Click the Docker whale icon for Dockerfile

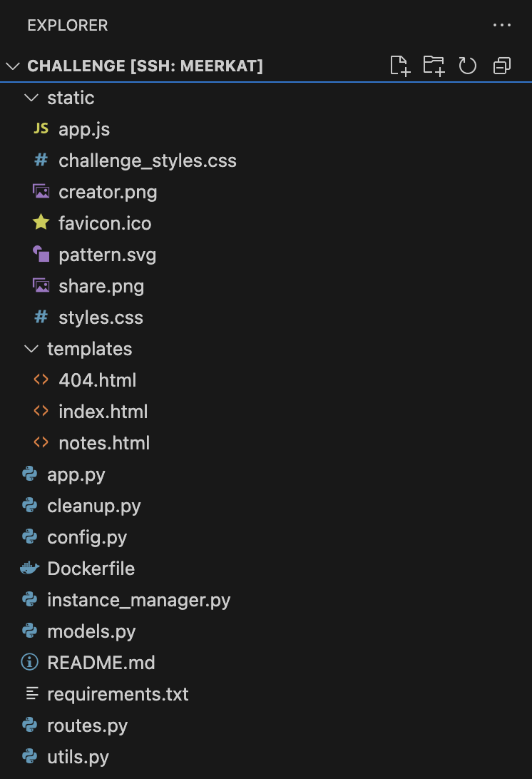coord(30,568)
